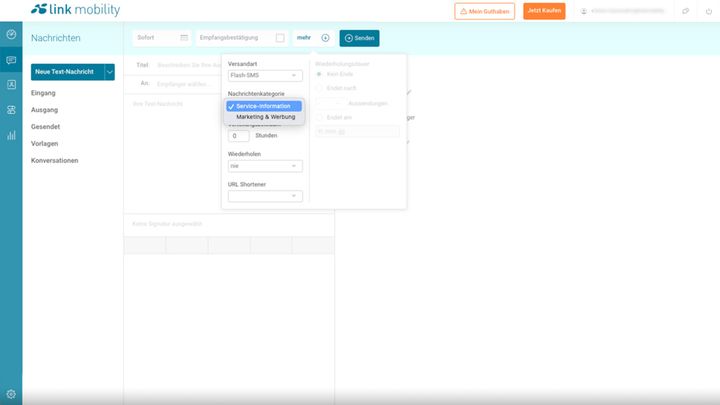
Task: Tick the Empfangsbestätigung checkbox
Action: 280,38
